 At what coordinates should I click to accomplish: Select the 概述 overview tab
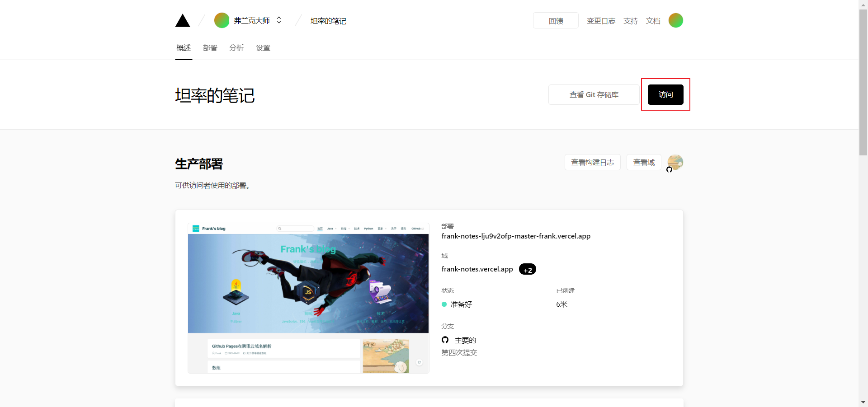[184, 48]
